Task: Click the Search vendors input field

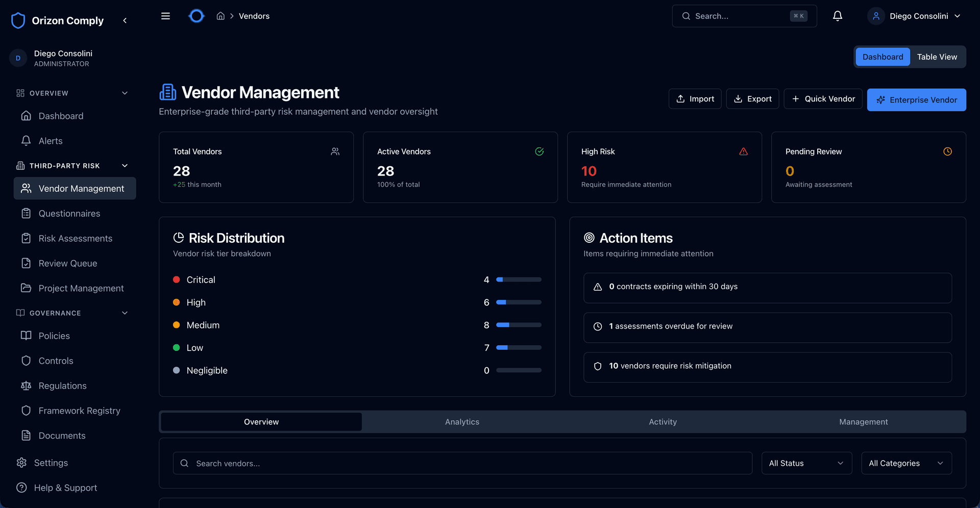Action: tap(462, 463)
